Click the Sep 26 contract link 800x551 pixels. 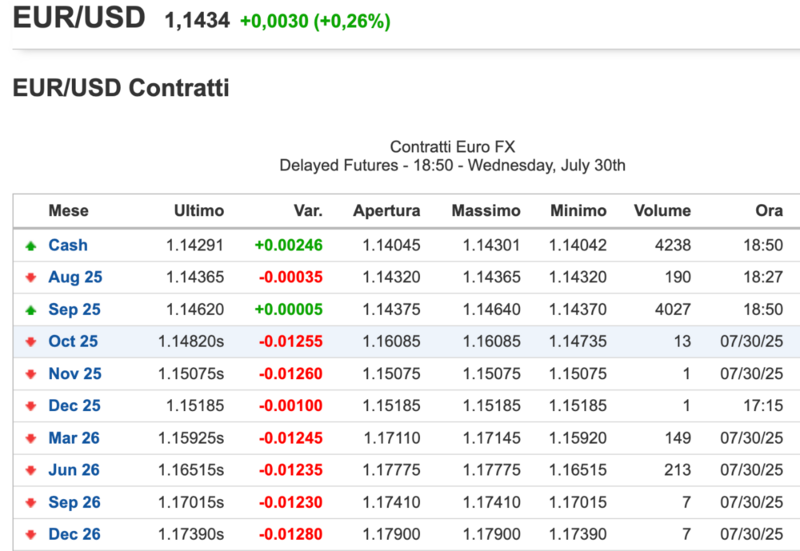(x=75, y=503)
